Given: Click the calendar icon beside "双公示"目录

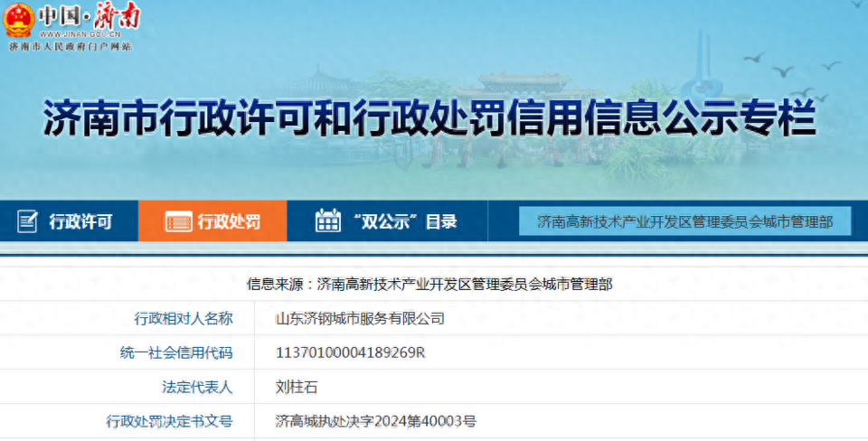Looking at the screenshot, I should click(327, 221).
